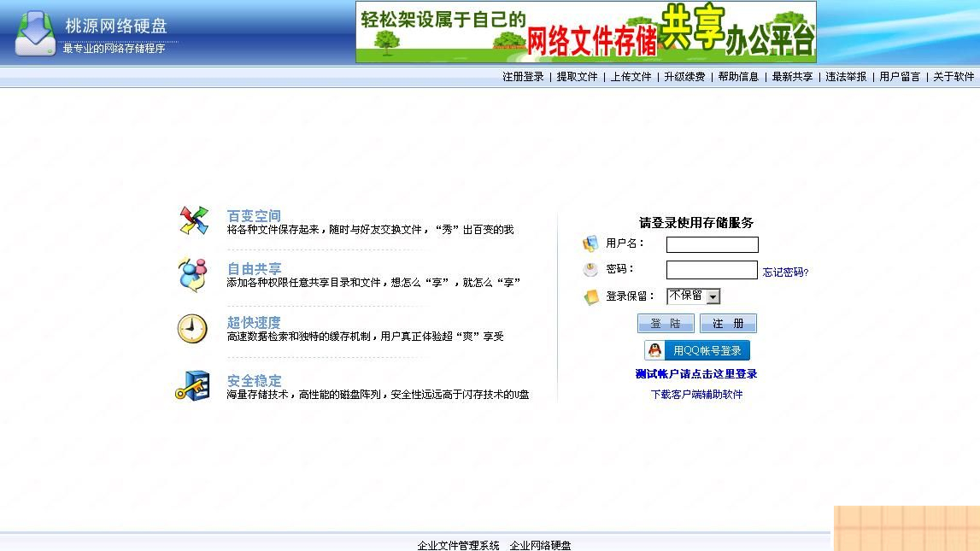Click the 用QQ帐号登录 QQ login button
This screenshot has width=980, height=551.
tap(697, 349)
